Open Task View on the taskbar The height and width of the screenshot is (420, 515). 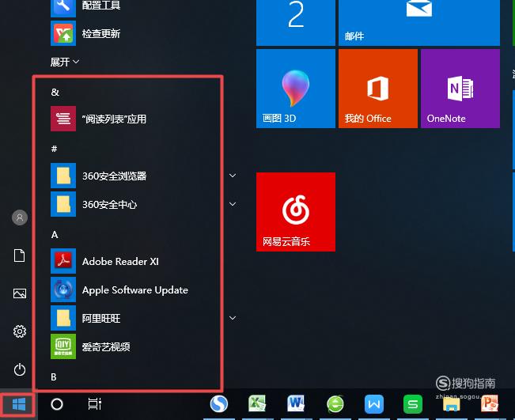pyautogui.click(x=95, y=404)
